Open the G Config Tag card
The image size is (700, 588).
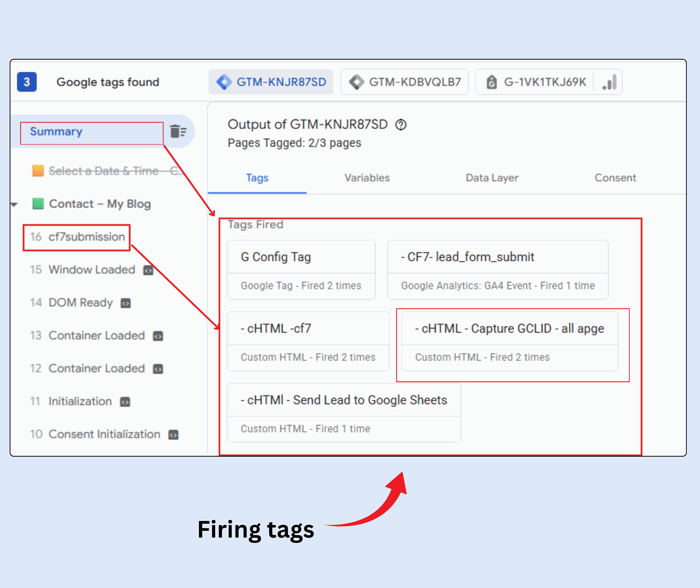(301, 269)
